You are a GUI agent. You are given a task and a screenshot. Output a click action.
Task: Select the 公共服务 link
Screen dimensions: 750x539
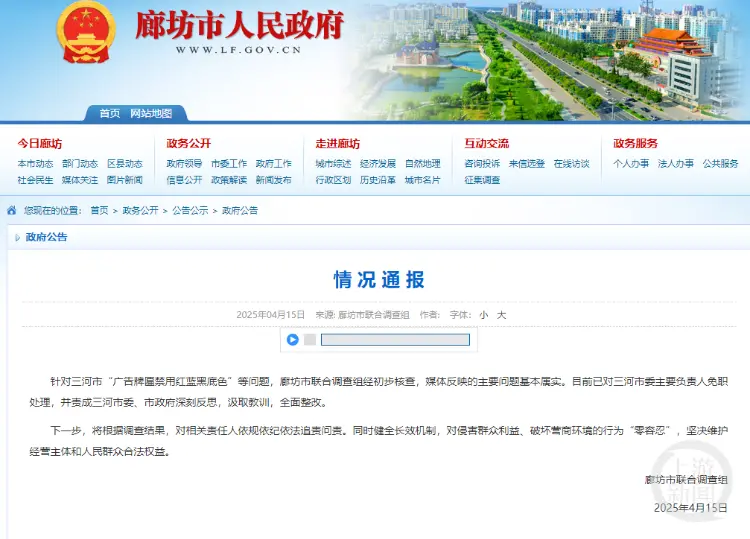(720, 164)
